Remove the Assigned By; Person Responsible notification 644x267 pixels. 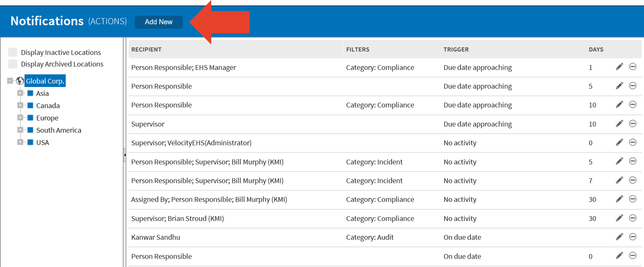click(x=633, y=199)
